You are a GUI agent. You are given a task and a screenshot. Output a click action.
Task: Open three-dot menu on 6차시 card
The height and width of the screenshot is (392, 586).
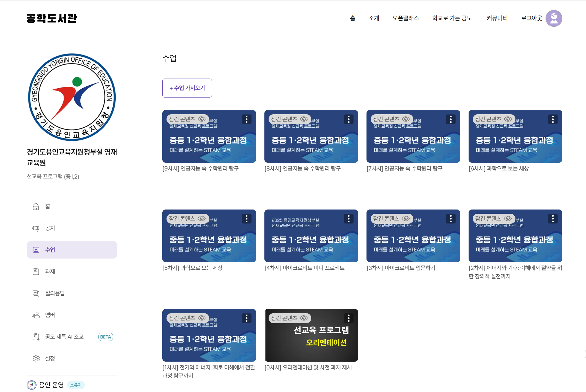(x=553, y=119)
